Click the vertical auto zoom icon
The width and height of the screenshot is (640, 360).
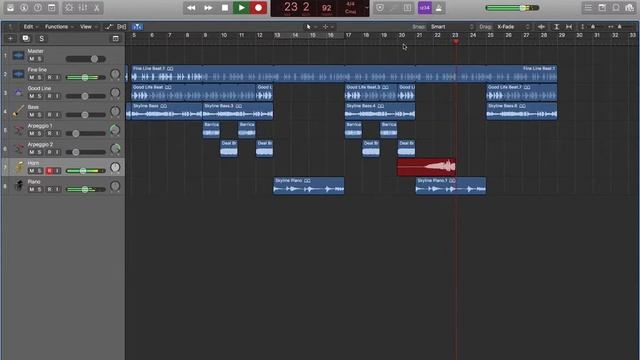pyautogui.click(x=556, y=27)
